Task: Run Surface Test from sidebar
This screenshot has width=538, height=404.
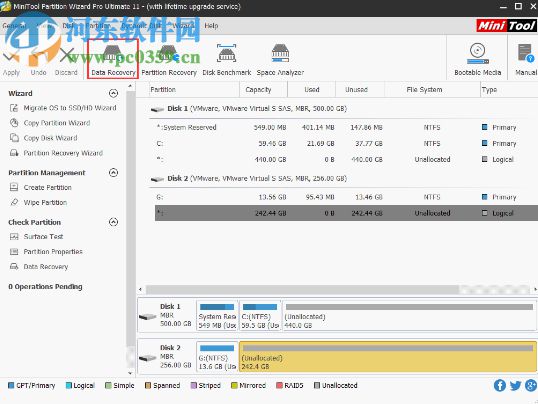Action: 37,236
